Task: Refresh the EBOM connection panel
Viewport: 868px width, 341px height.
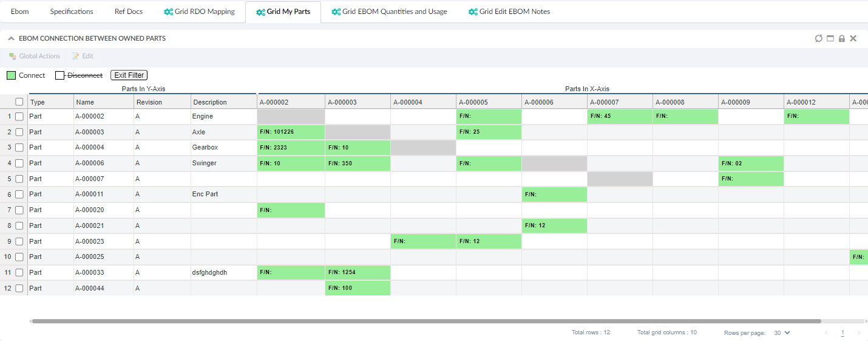Action: pyautogui.click(x=819, y=38)
